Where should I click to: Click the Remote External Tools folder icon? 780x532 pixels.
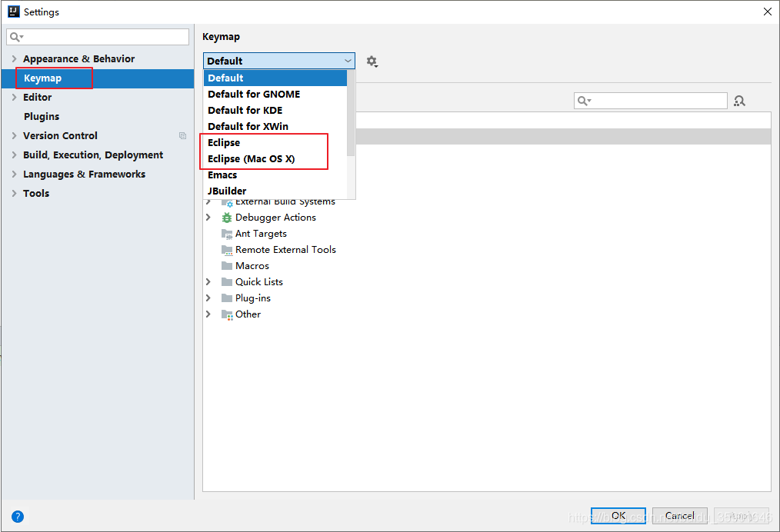(x=227, y=250)
